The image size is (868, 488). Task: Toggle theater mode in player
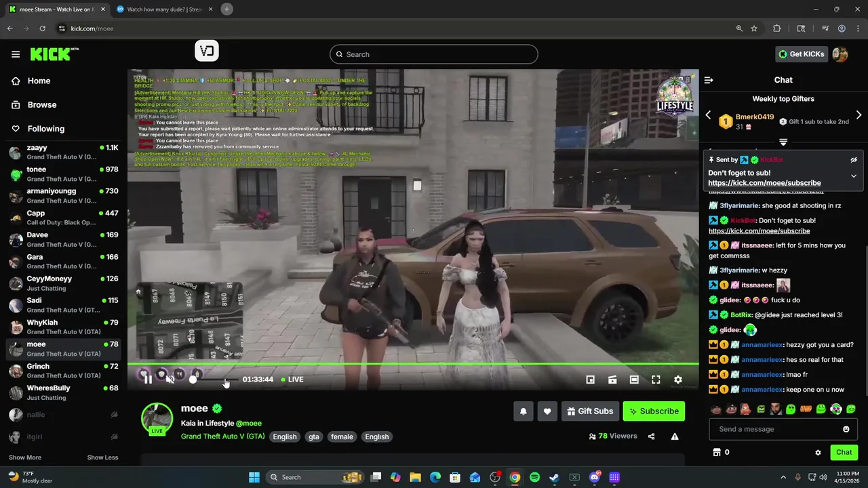[634, 380]
